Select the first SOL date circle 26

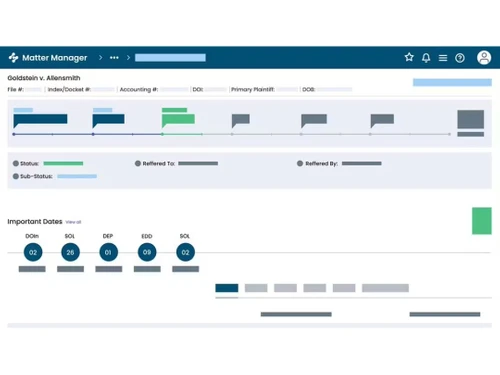pyautogui.click(x=70, y=252)
